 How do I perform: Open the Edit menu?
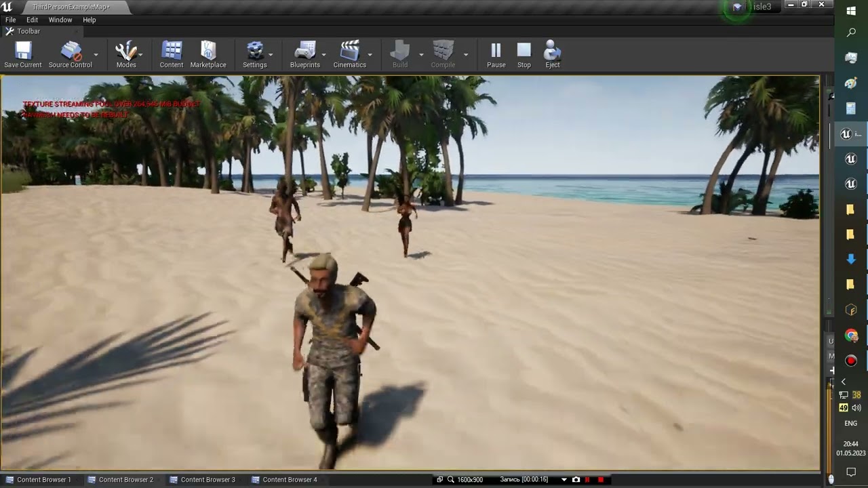coord(32,20)
